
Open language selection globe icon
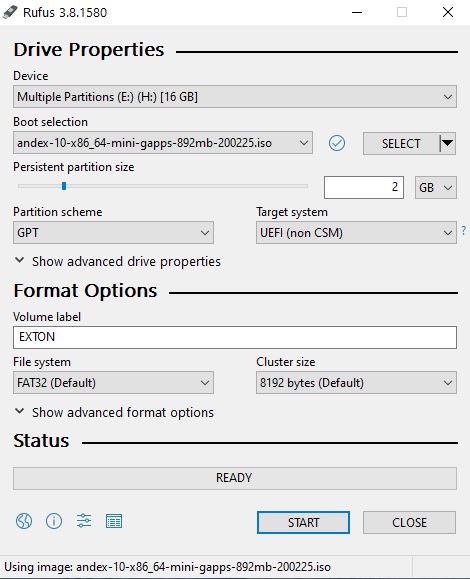(24, 521)
